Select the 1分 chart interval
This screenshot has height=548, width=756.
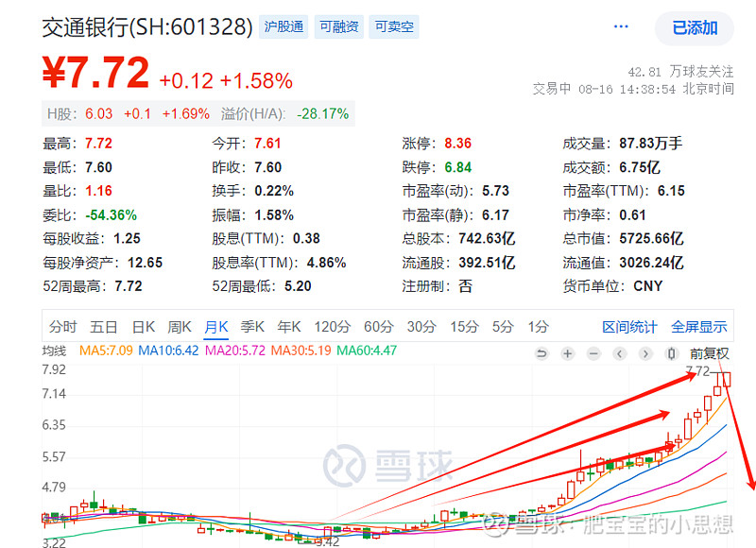pos(538,327)
